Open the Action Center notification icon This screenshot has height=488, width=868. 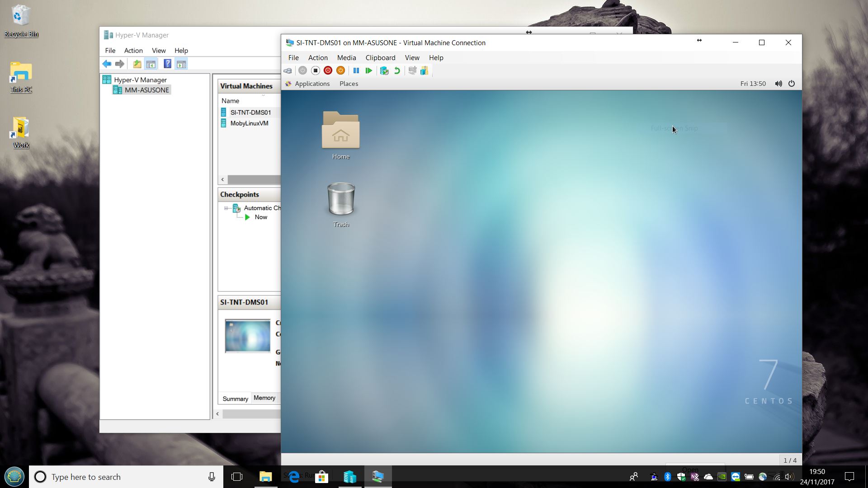[849, 477]
